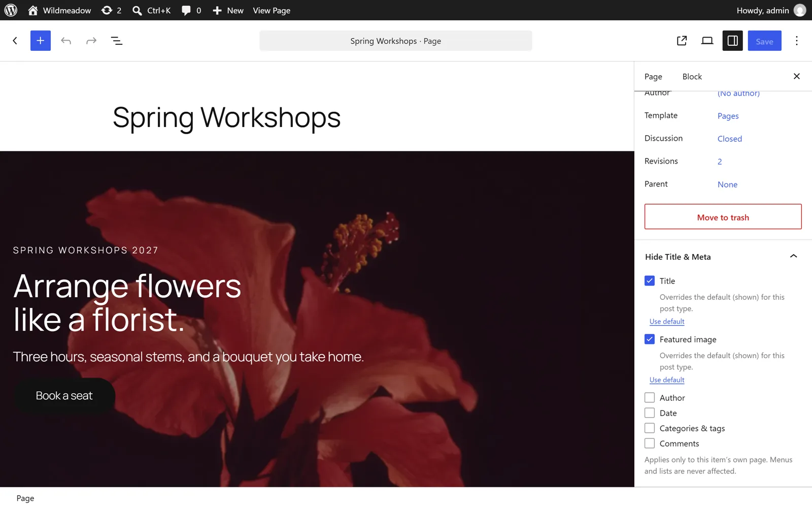Open the block inserter plus button
The height and width of the screenshot is (508, 812).
tap(41, 41)
